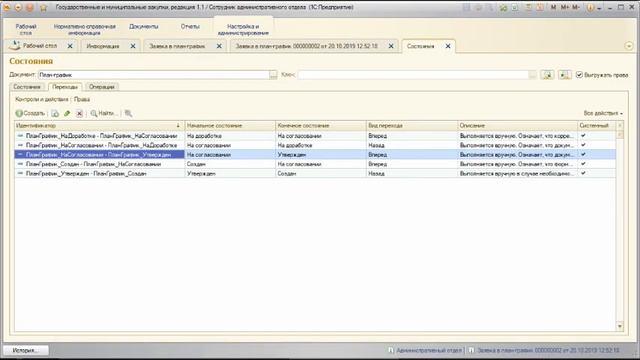Click the Административный отдел status bar icon
Image resolution: width=640 pixels, height=360 pixels.
391,350
